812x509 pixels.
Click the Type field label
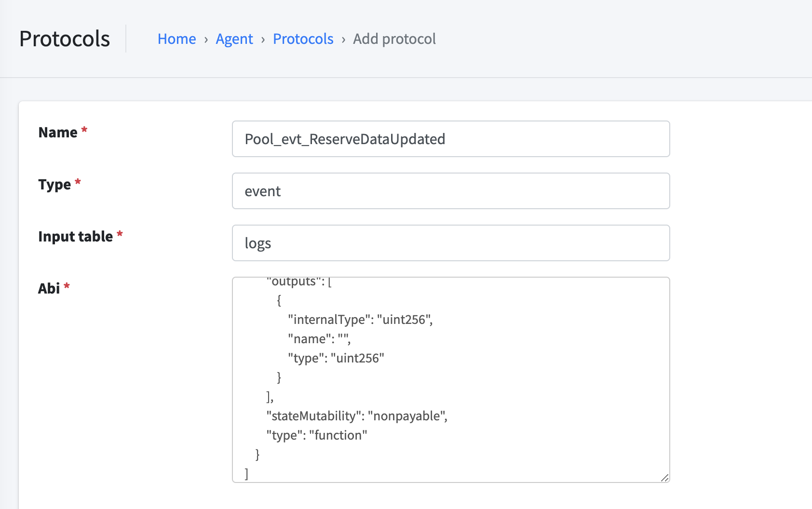coord(54,185)
